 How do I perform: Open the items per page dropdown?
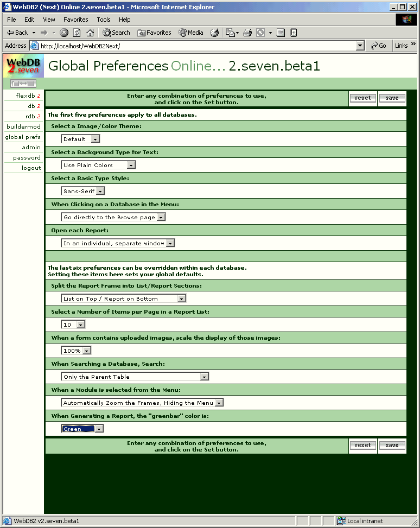[73, 325]
